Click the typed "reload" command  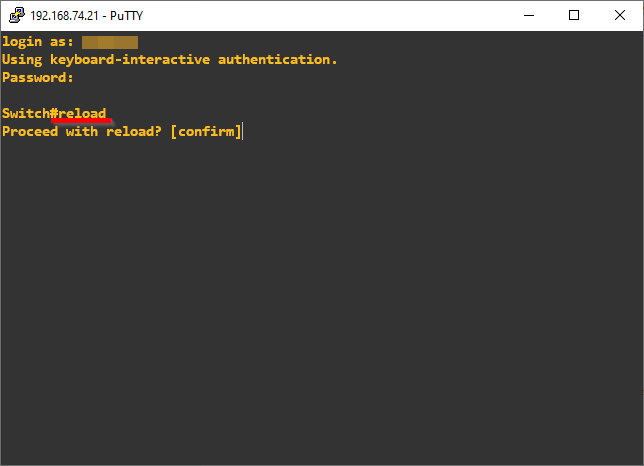pos(82,113)
